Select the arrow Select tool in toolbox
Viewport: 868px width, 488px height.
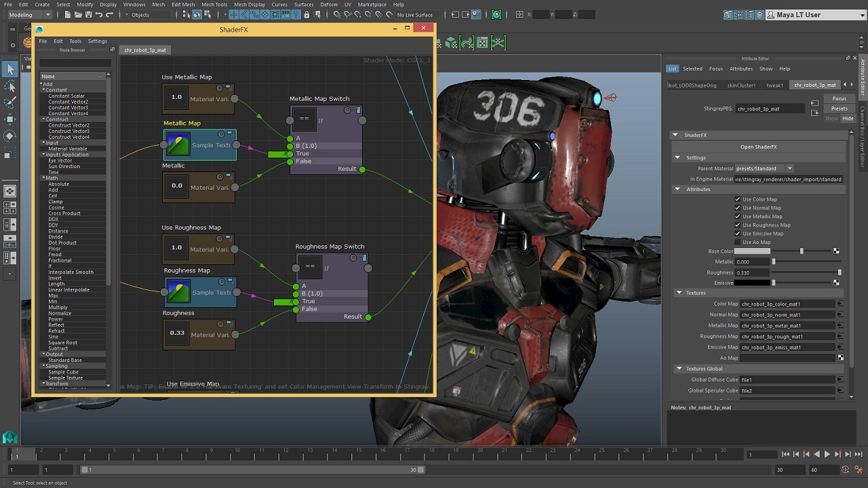pyautogui.click(x=10, y=69)
